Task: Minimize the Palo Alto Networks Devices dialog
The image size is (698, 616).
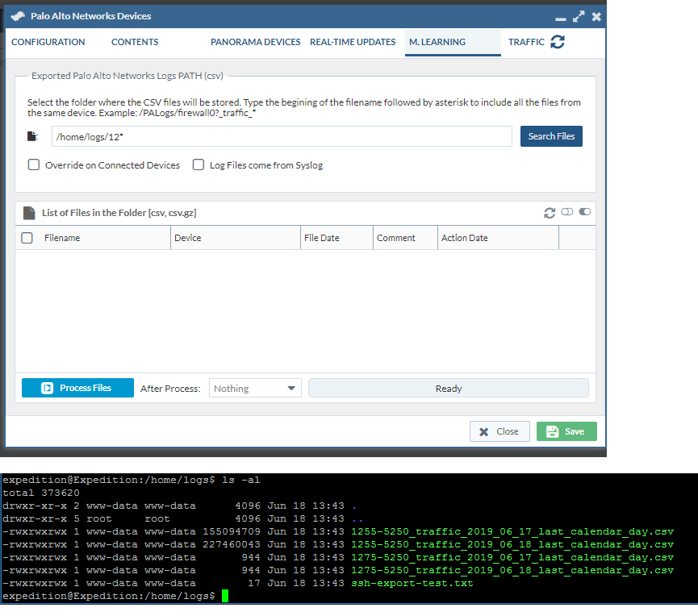Action: click(561, 17)
